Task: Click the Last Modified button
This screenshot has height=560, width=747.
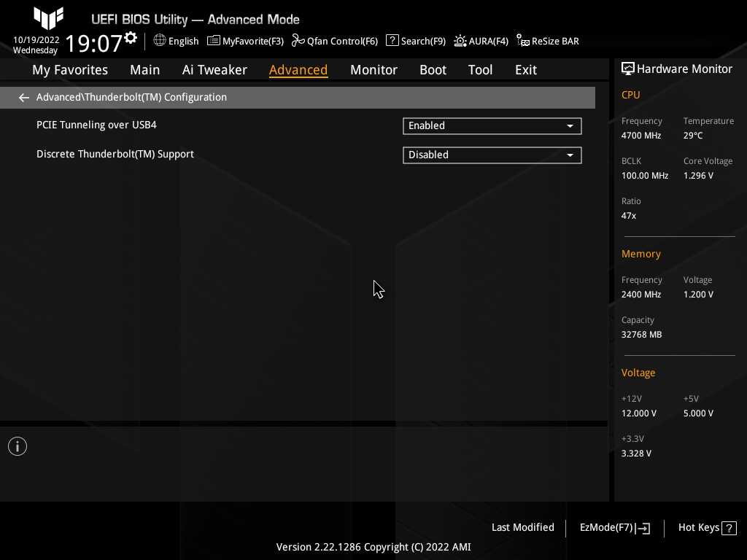Action: coord(522,527)
